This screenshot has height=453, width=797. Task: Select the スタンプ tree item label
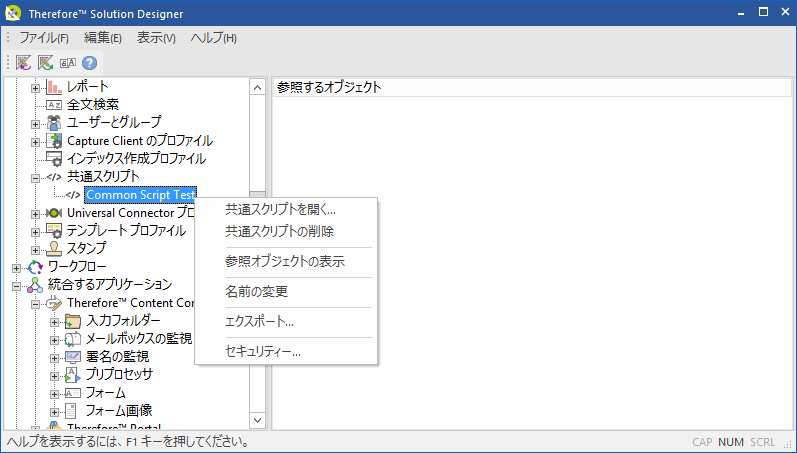[87, 249]
